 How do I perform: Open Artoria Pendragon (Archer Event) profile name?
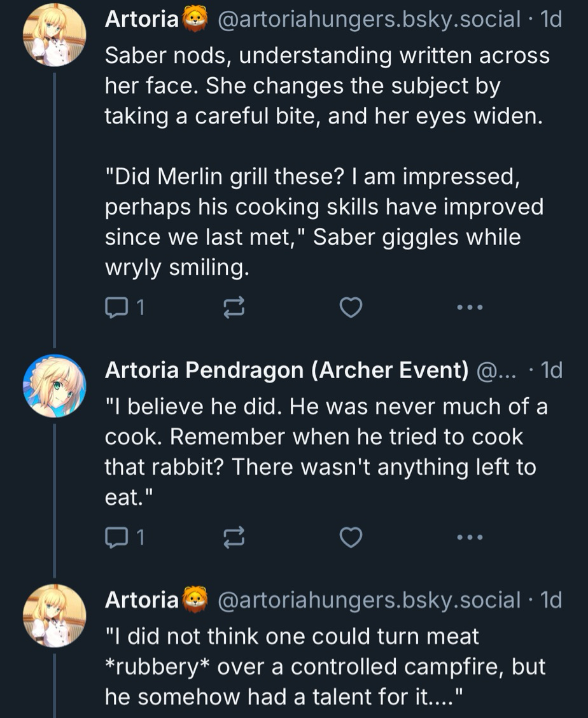(x=286, y=370)
